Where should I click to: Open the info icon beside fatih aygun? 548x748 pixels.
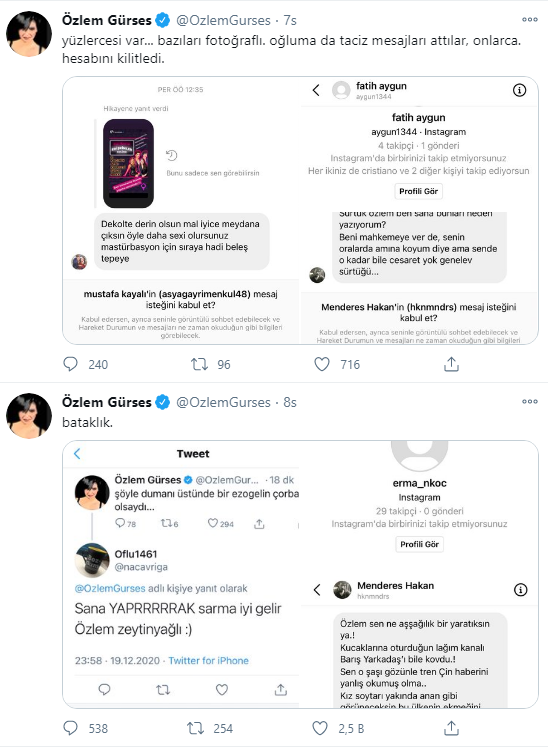point(519,90)
